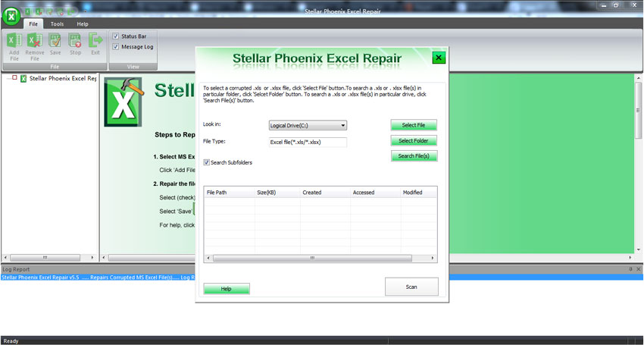
Task: Click the Excel icon in the tree root
Action: tap(23, 78)
